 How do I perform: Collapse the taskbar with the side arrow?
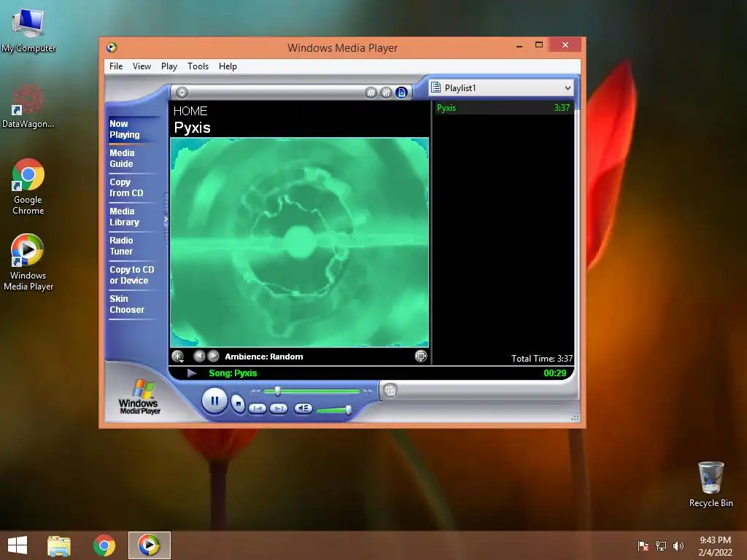166,219
